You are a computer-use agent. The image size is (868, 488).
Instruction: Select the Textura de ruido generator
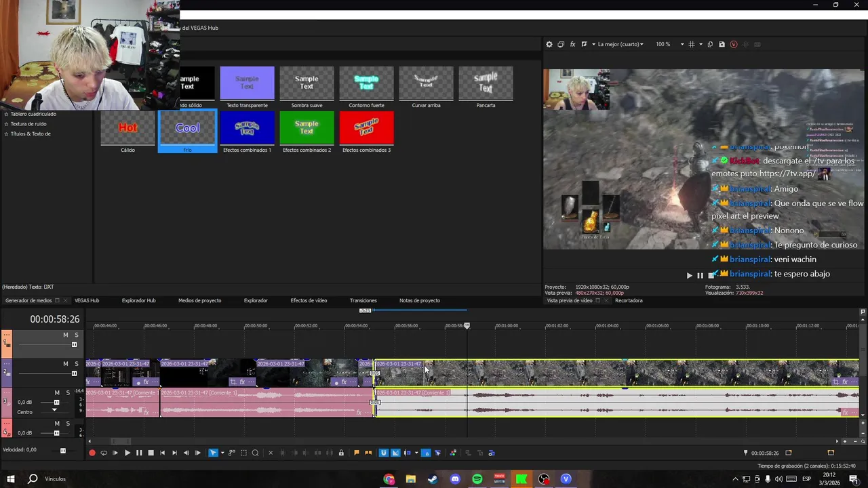coord(28,124)
